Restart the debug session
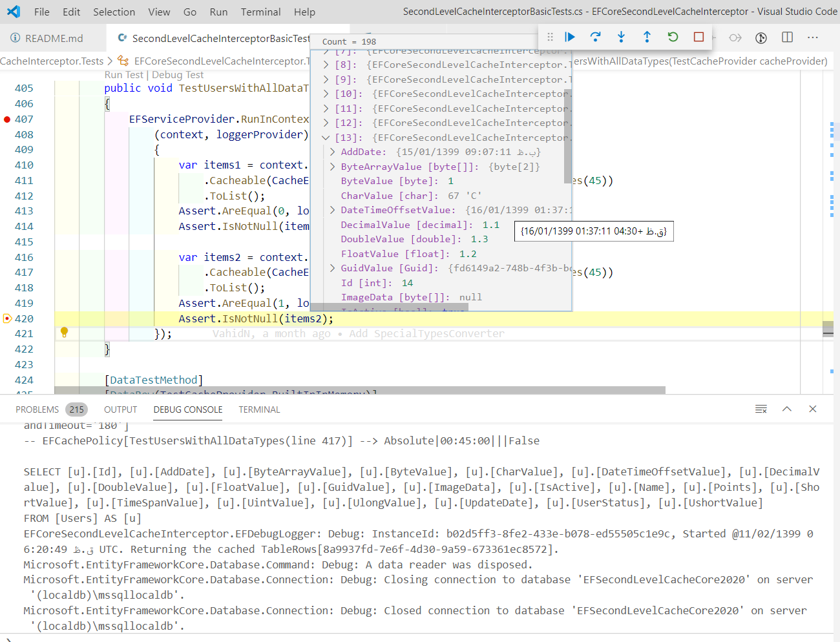This screenshot has width=840, height=642. [x=673, y=37]
